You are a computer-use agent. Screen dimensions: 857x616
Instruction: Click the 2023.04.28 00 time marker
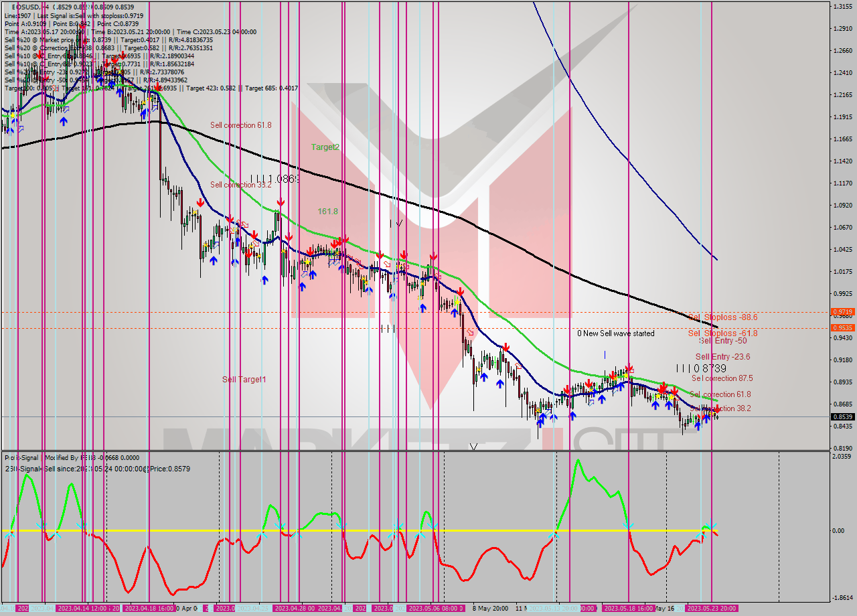pyautogui.click(x=293, y=609)
